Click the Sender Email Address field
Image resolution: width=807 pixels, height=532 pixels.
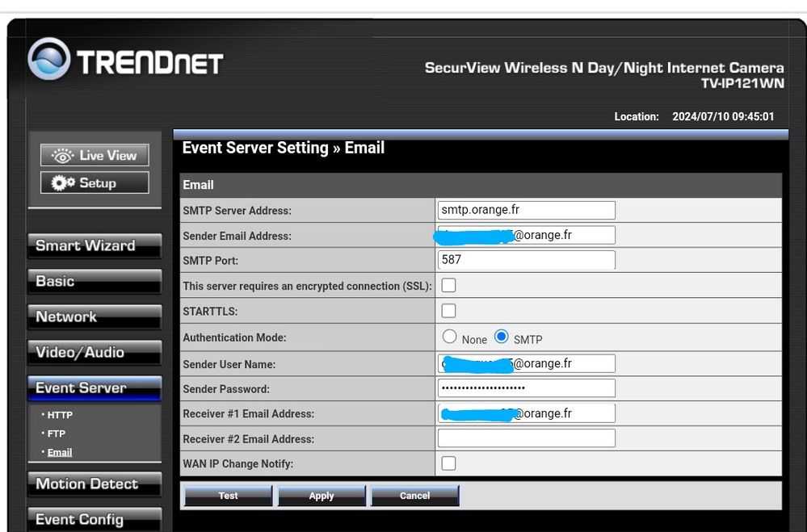pyautogui.click(x=527, y=235)
